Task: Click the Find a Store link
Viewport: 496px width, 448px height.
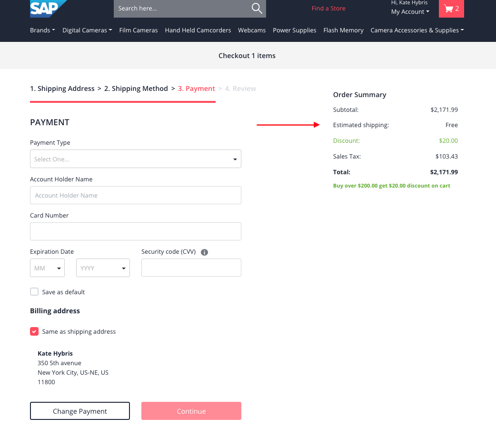Action: (328, 9)
